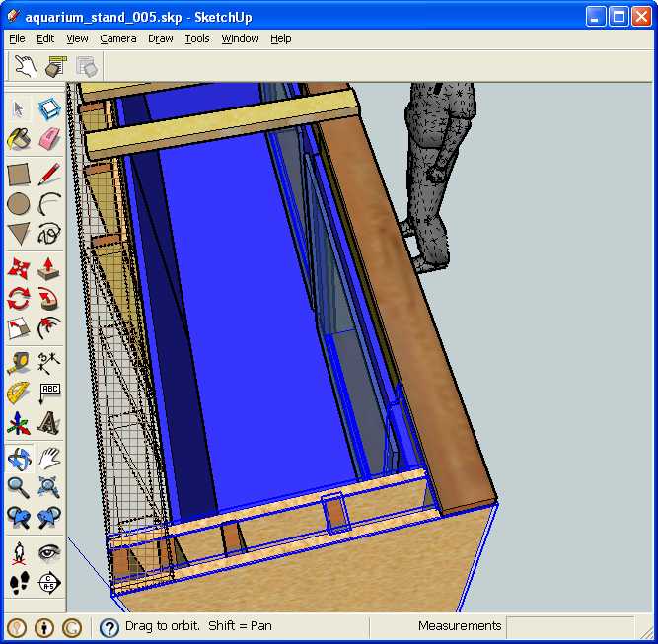658x644 pixels.
Task: Select the Follow Me tool
Action: point(49,298)
